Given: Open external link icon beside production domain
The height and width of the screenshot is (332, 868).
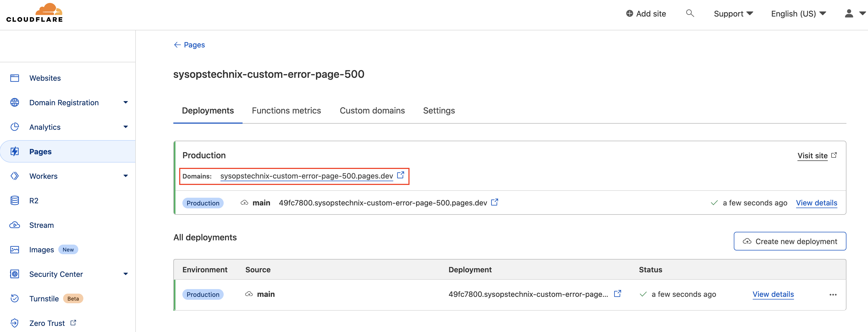Looking at the screenshot, I should (400, 175).
